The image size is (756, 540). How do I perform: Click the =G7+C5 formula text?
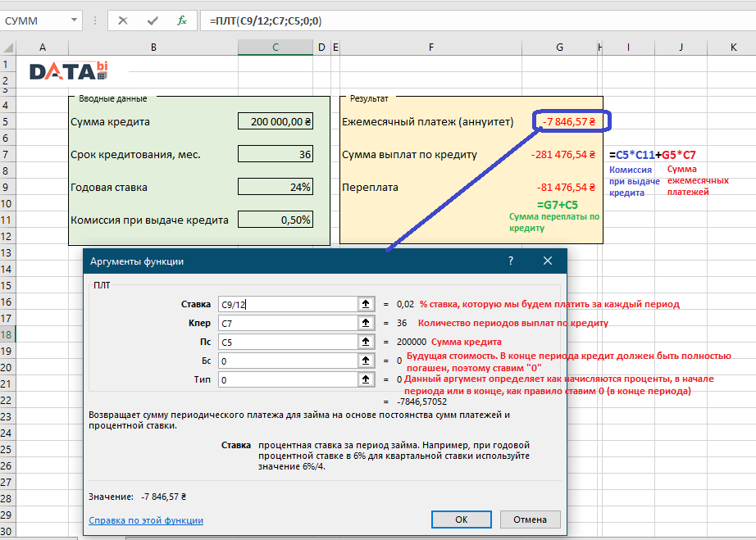click(558, 205)
